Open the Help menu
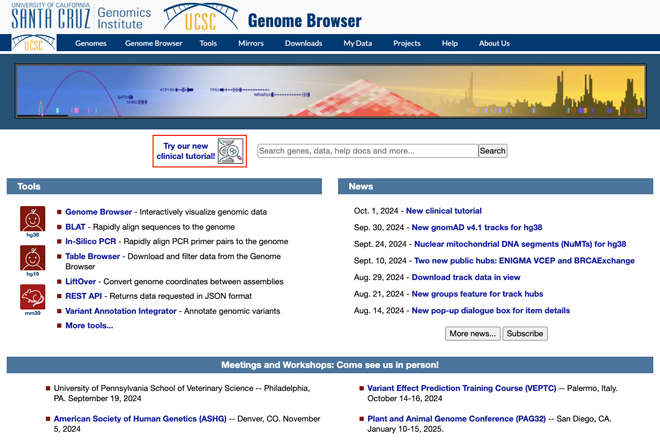 point(450,43)
